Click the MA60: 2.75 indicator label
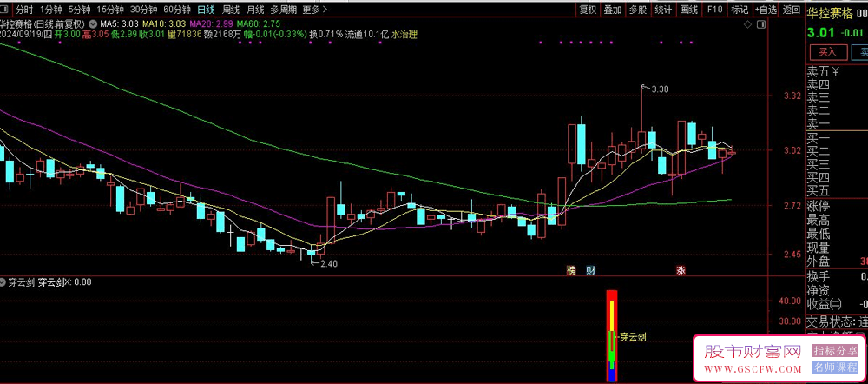 259,24
